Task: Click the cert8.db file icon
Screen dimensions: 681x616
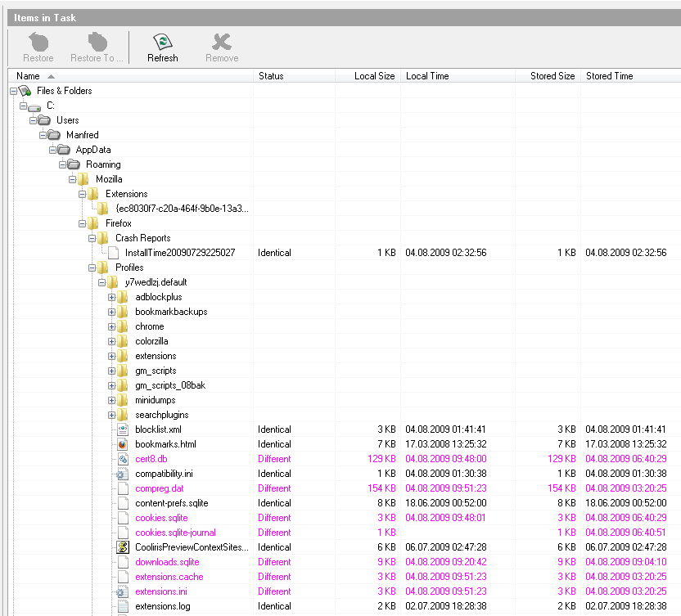Action: pyautogui.click(x=123, y=459)
